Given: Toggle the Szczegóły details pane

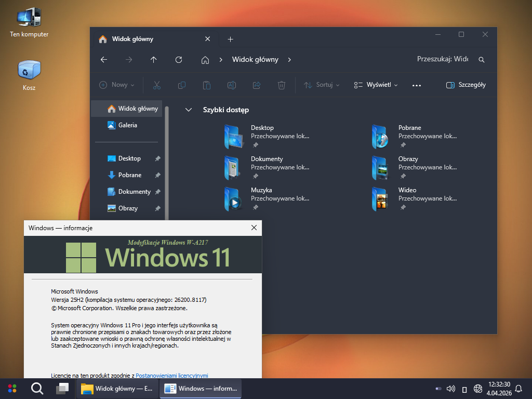Looking at the screenshot, I should (466, 85).
